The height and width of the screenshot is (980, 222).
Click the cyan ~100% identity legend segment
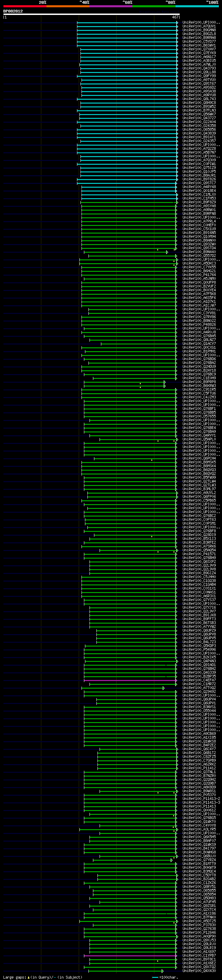click(x=197, y=6)
